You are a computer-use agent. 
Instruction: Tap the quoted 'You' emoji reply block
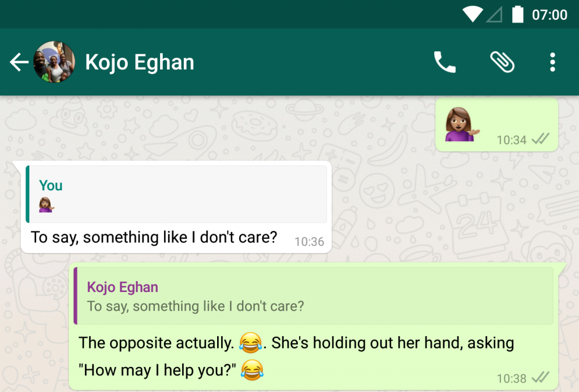[176, 194]
